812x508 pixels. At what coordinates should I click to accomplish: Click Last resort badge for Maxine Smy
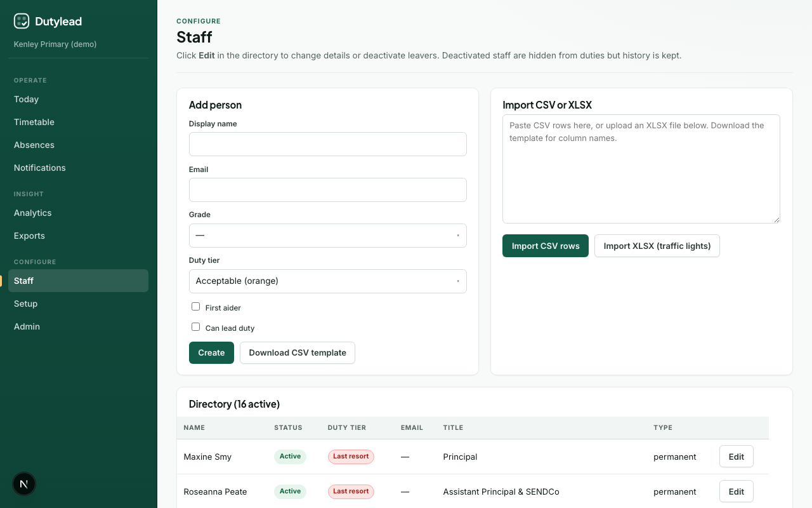(351, 457)
